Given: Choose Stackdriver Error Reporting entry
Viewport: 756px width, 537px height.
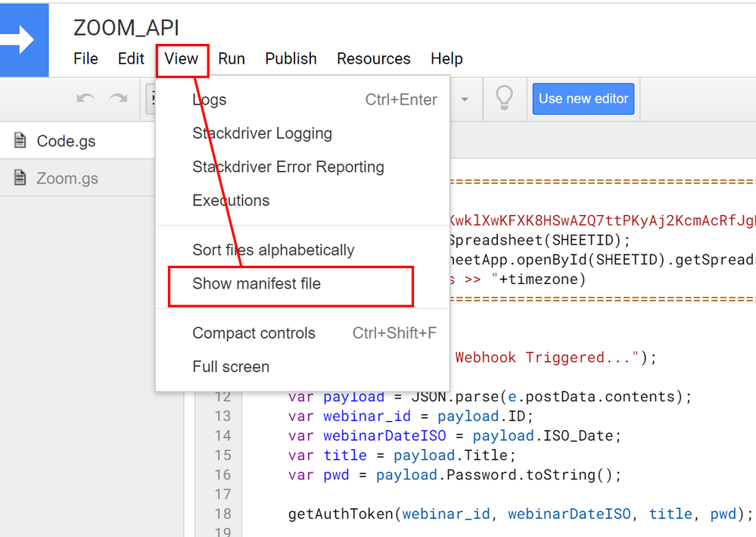Looking at the screenshot, I should 303,167.
